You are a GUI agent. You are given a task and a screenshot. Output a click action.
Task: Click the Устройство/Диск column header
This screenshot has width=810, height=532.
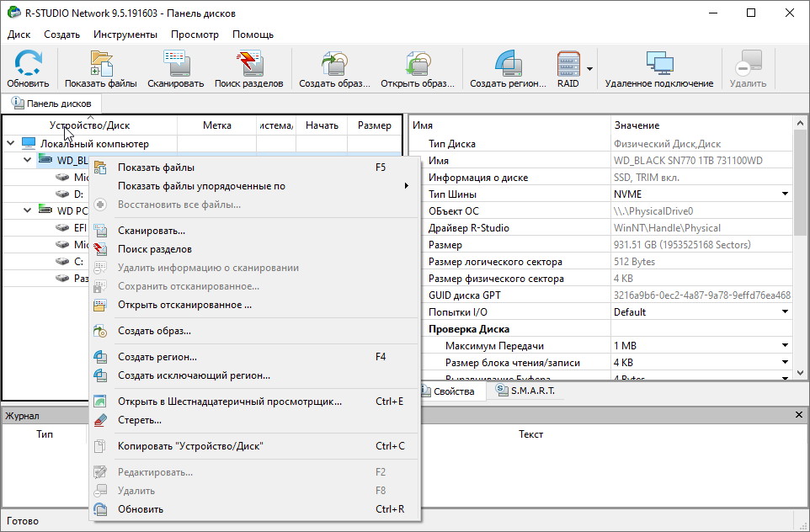coord(90,125)
